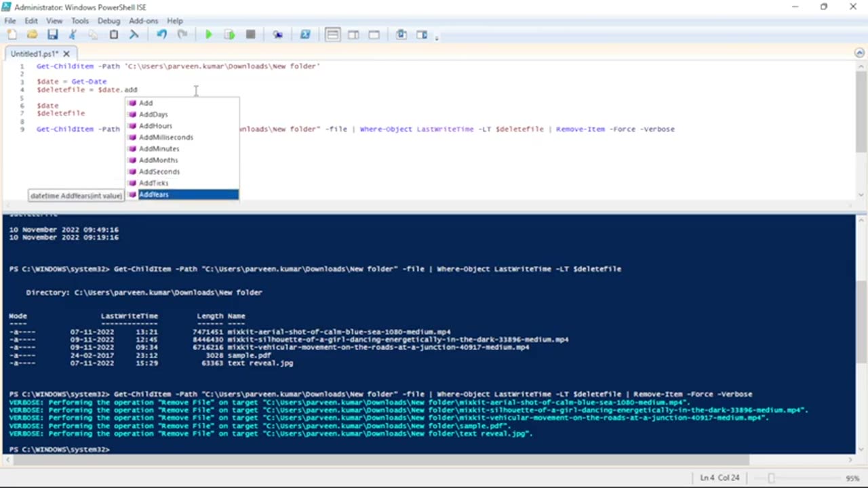Redo the last undone edit
The height and width of the screenshot is (488, 868).
(x=182, y=35)
